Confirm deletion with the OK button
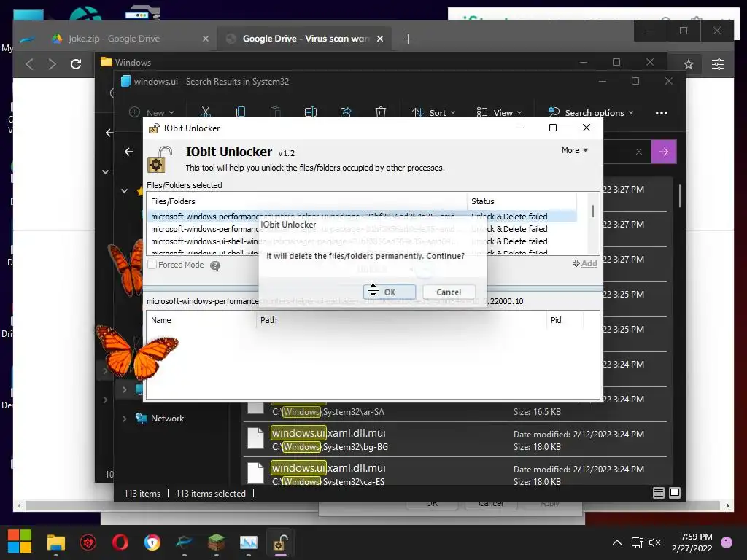 point(390,292)
